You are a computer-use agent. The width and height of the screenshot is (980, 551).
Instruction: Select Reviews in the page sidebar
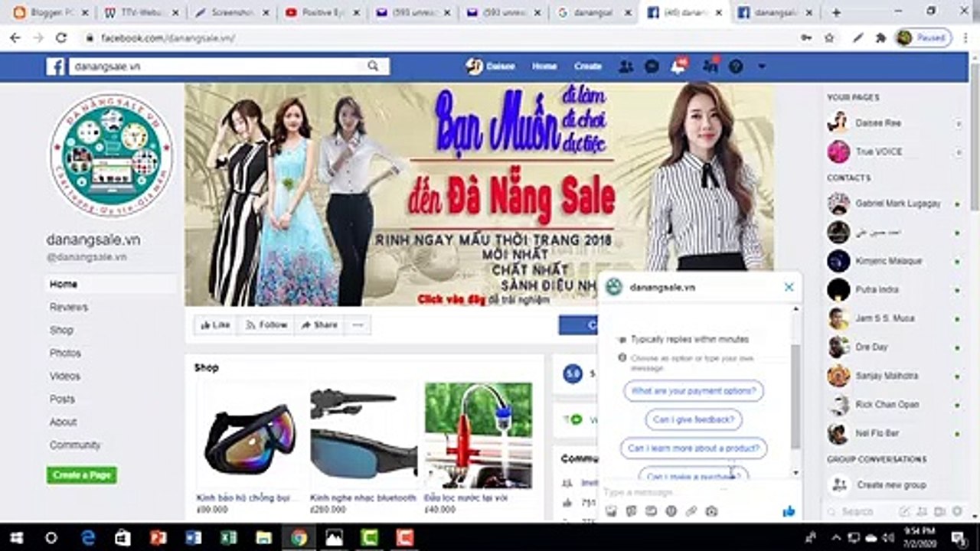tap(69, 307)
